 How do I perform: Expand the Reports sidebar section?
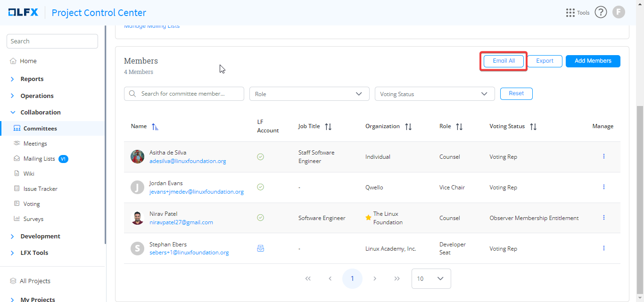tap(32, 79)
